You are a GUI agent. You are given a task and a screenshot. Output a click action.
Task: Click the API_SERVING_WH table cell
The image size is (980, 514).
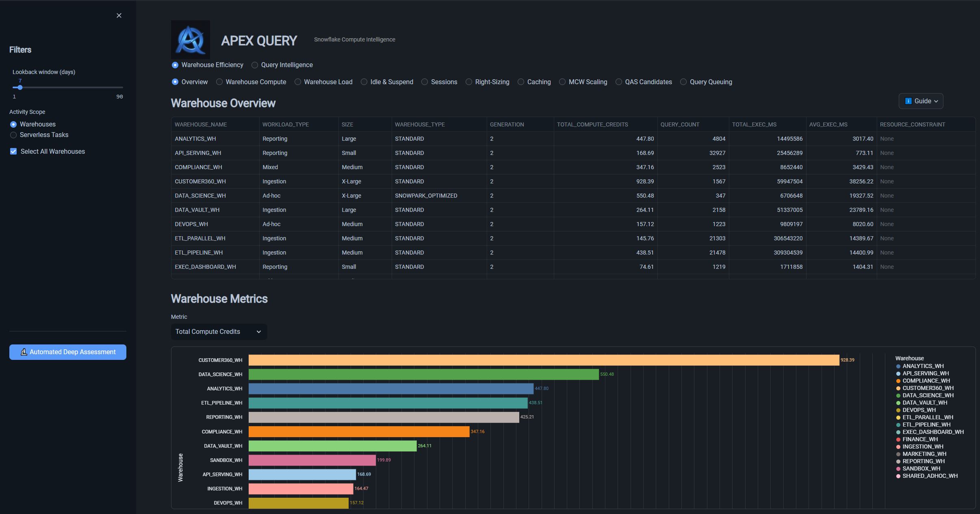click(x=215, y=153)
